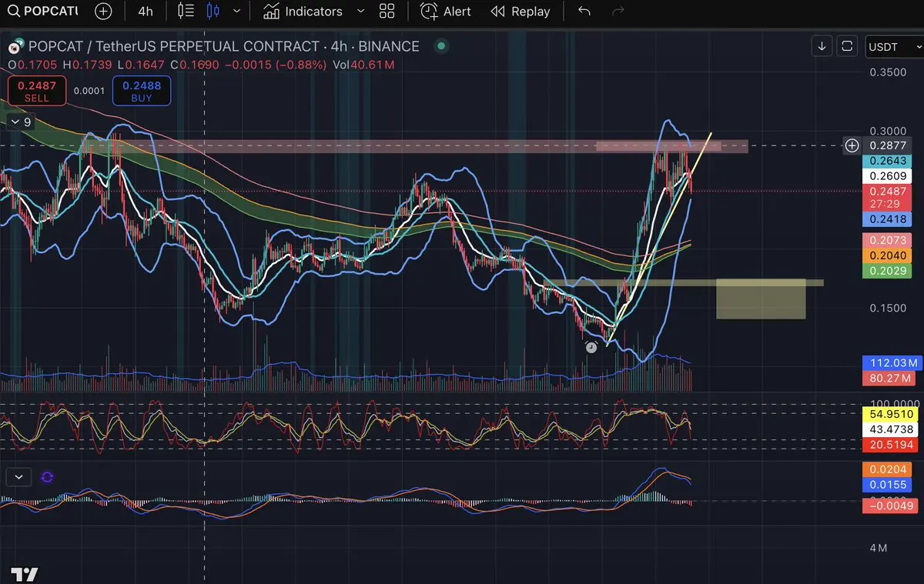Click the down arrow button near USDT

(x=822, y=46)
